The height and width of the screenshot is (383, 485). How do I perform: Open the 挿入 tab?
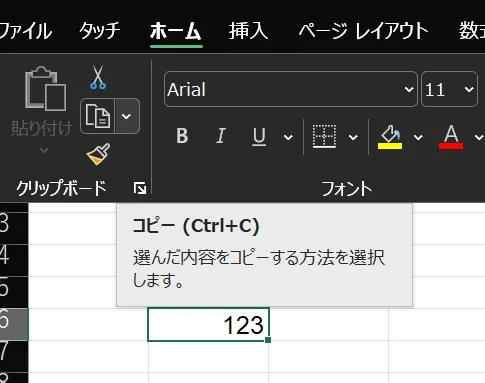pyautogui.click(x=249, y=31)
